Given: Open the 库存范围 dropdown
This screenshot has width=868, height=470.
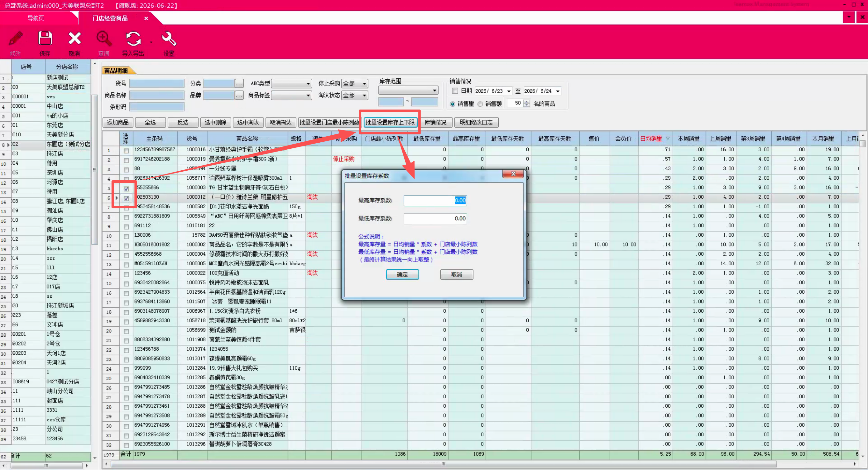Looking at the screenshot, I should tap(408, 90).
